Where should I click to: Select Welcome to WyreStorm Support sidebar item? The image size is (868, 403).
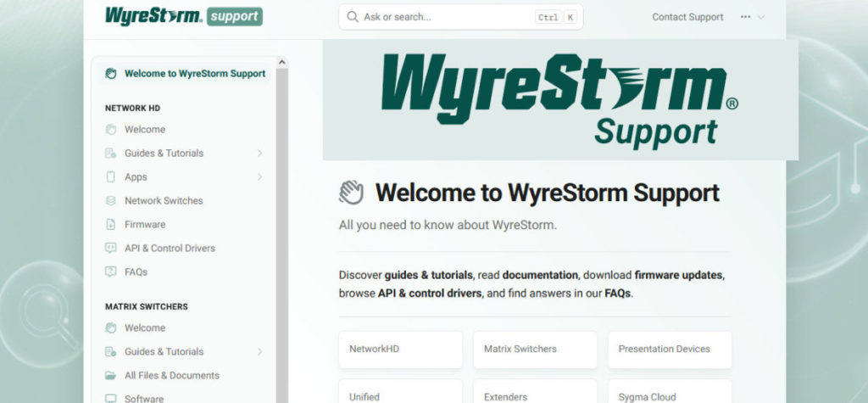(x=186, y=74)
